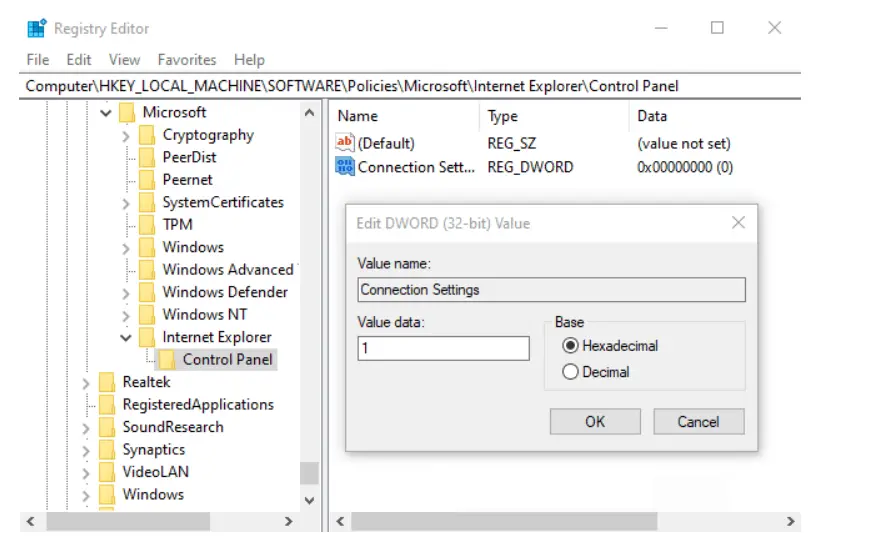Click the Windows NT folder icon
The height and width of the screenshot is (541, 892).
point(147,315)
